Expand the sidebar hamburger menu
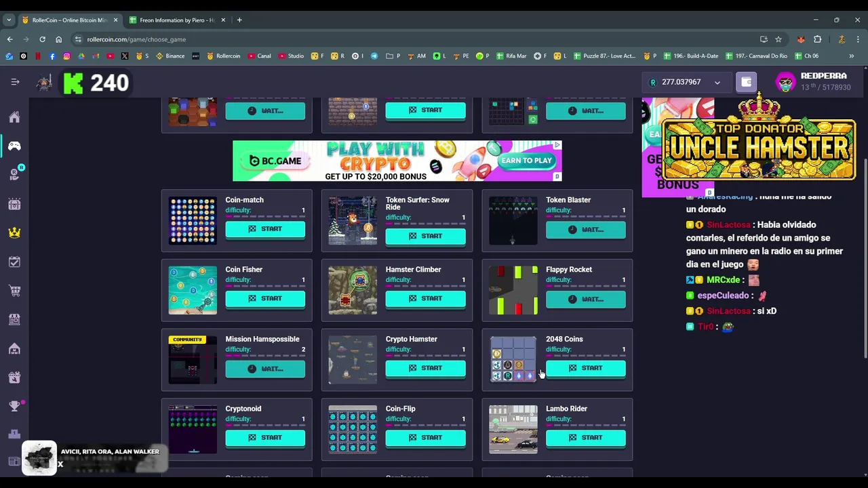This screenshot has height=488, width=868. [15, 82]
